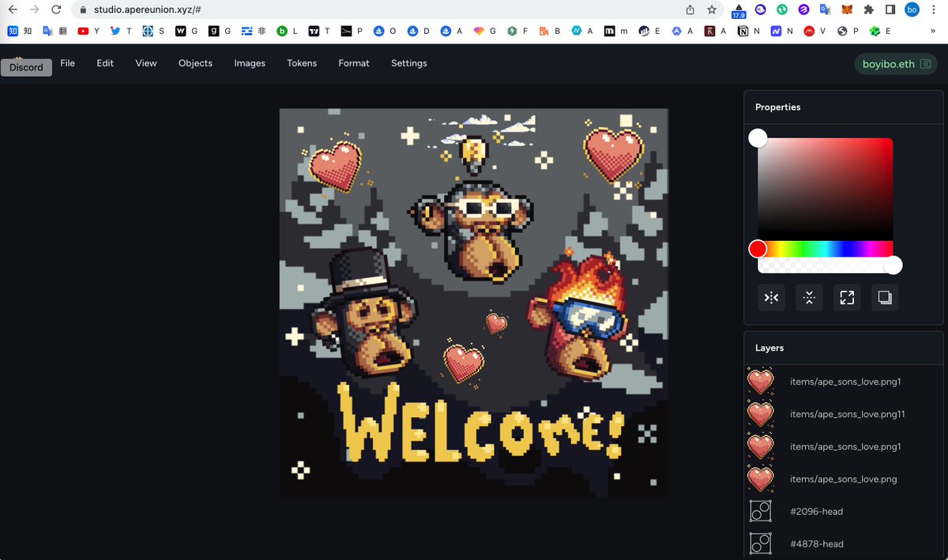Go back with the browser back arrow
Viewport: 948px width, 560px height.
click(13, 9)
